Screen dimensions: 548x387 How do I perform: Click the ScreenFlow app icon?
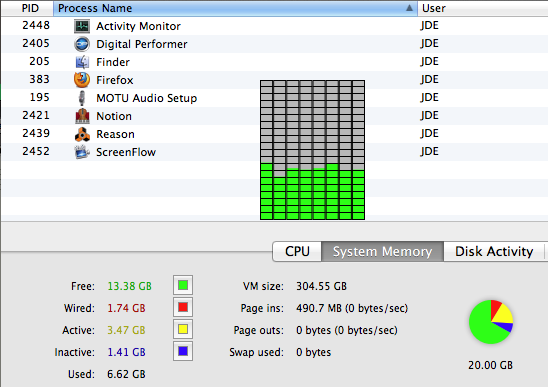(x=82, y=152)
